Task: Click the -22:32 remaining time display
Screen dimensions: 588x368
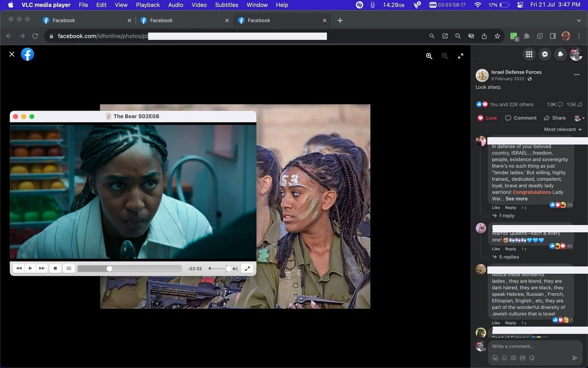Action: (x=194, y=269)
